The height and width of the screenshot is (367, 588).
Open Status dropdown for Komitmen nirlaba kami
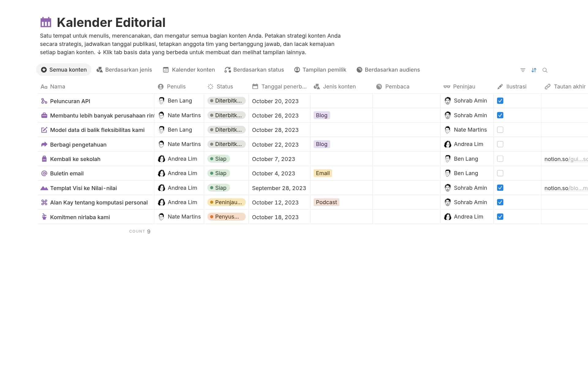[226, 217]
